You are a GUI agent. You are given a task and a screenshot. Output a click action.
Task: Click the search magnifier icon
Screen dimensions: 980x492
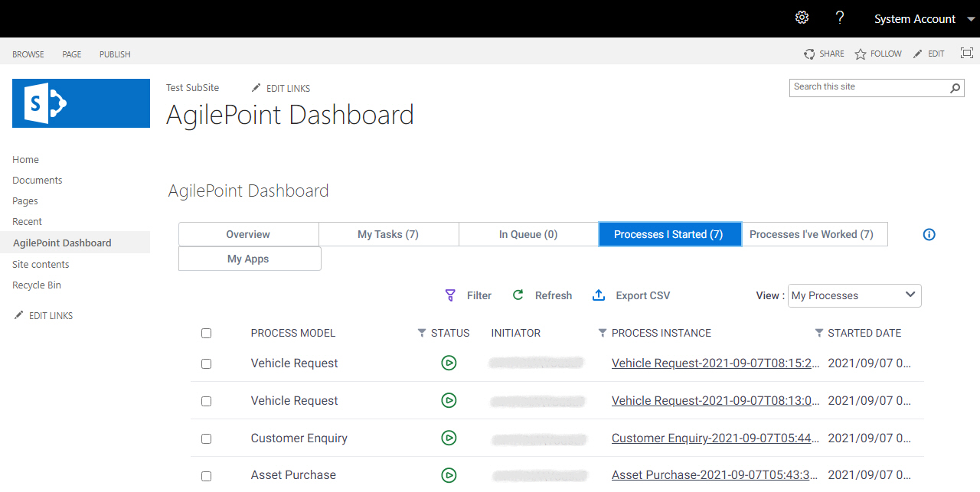[955, 88]
